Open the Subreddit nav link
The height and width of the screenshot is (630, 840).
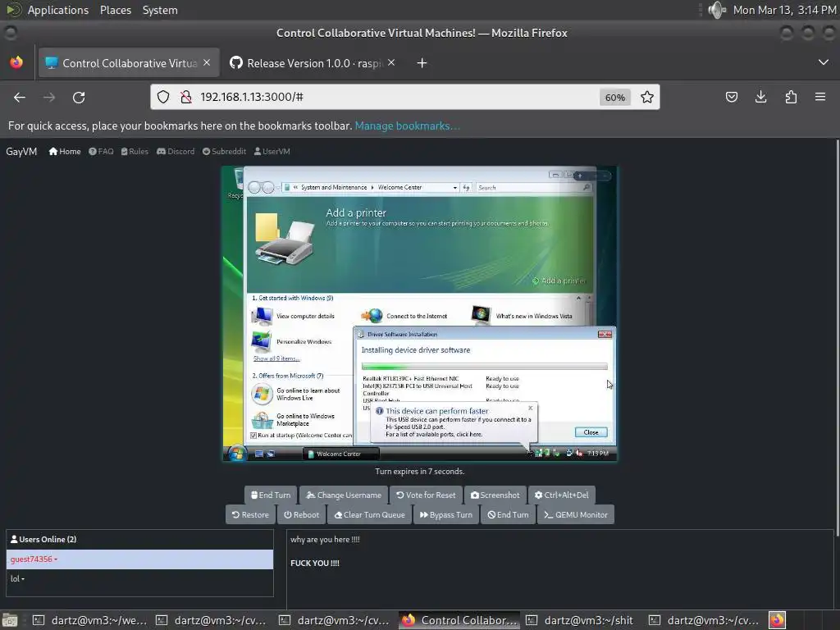click(225, 152)
